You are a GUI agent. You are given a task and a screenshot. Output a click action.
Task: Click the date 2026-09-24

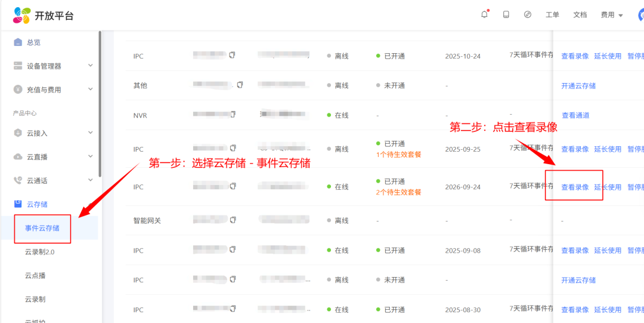pos(463,187)
